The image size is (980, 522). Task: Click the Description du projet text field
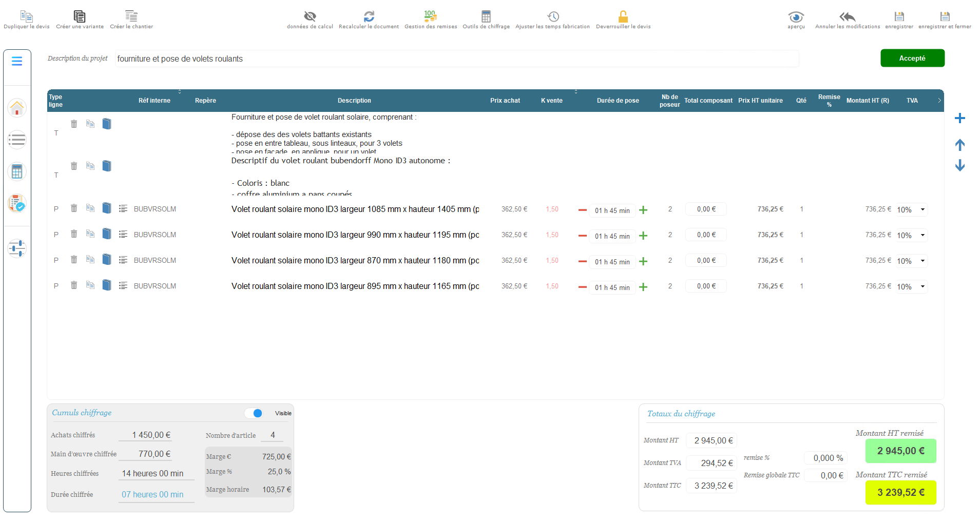[456, 59]
